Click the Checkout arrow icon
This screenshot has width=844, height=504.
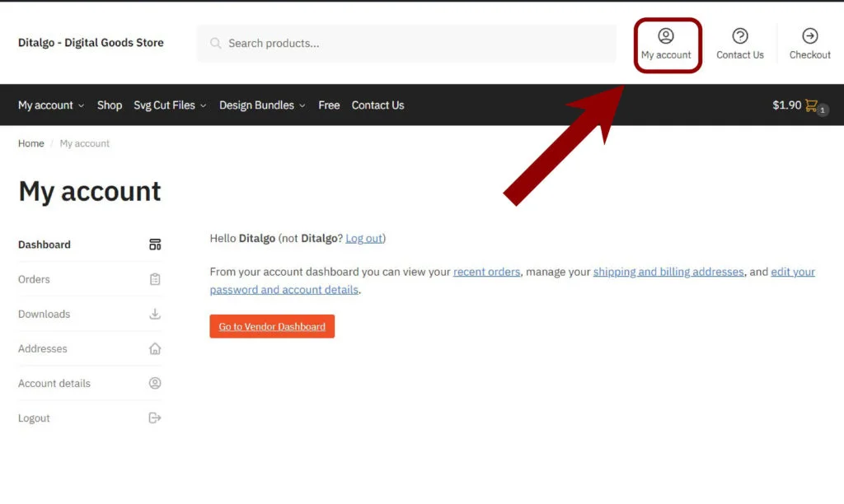pos(810,36)
